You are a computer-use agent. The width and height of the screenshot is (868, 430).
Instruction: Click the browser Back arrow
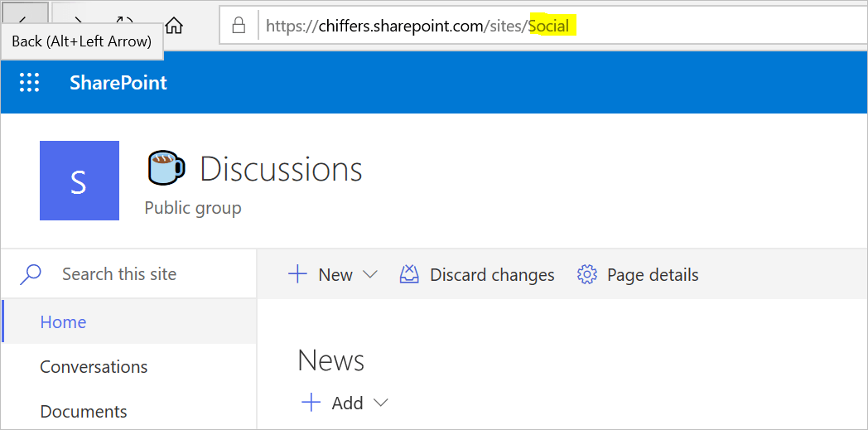click(x=24, y=20)
